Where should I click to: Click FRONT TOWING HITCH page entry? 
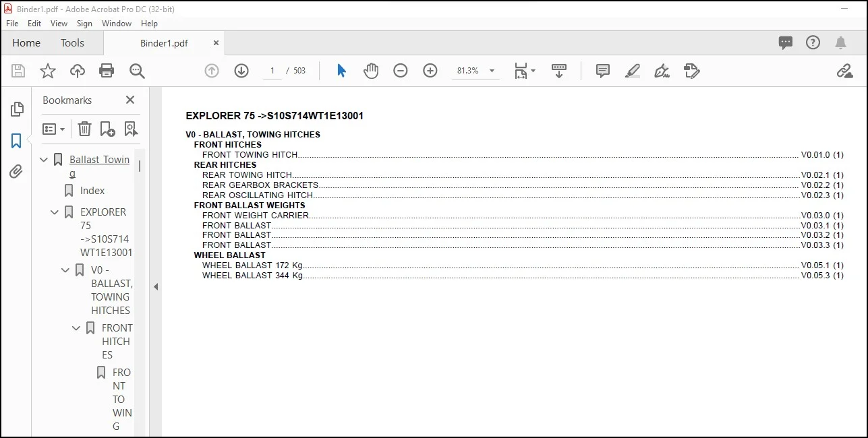click(522, 154)
